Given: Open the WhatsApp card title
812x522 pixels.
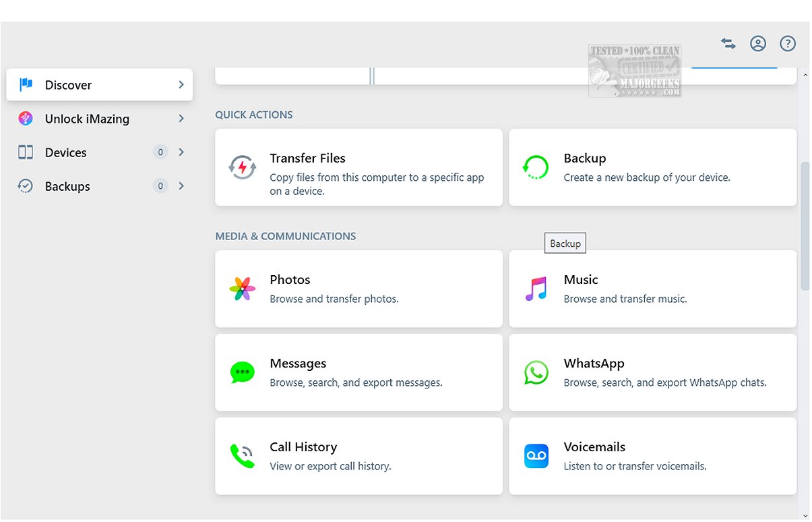Looking at the screenshot, I should 594,364.
